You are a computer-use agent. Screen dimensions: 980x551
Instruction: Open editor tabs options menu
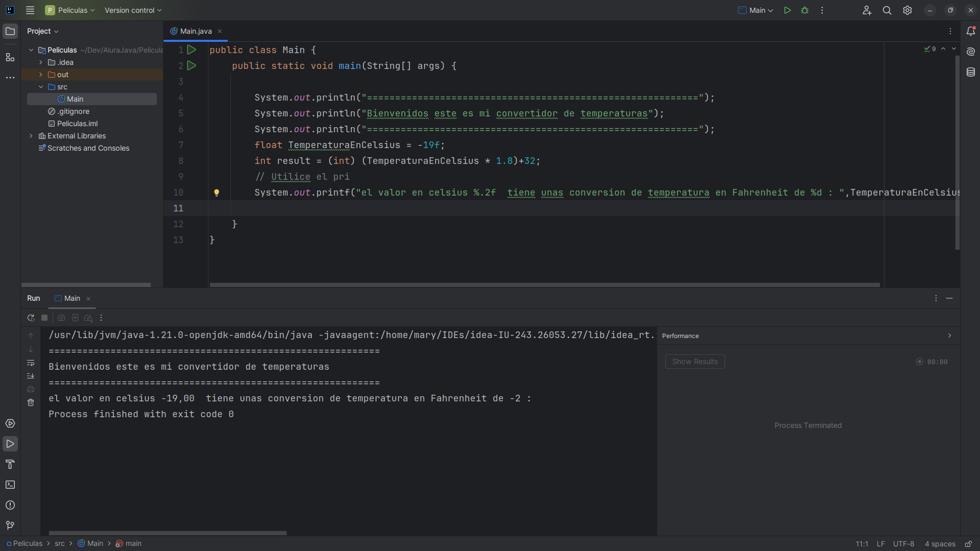point(950,31)
